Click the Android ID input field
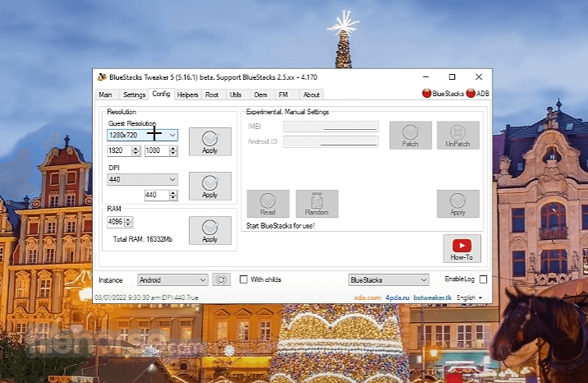The image size is (588, 383). coord(331,141)
